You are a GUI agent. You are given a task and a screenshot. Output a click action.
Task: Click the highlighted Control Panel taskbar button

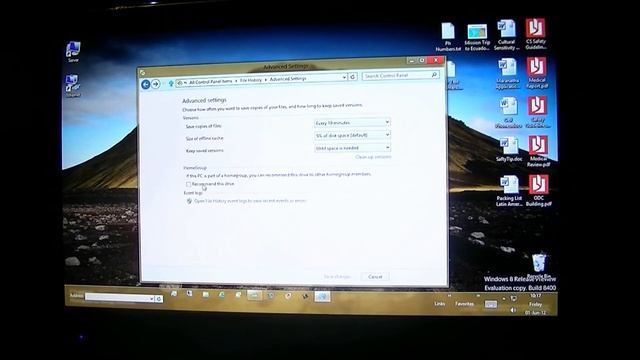(322, 297)
